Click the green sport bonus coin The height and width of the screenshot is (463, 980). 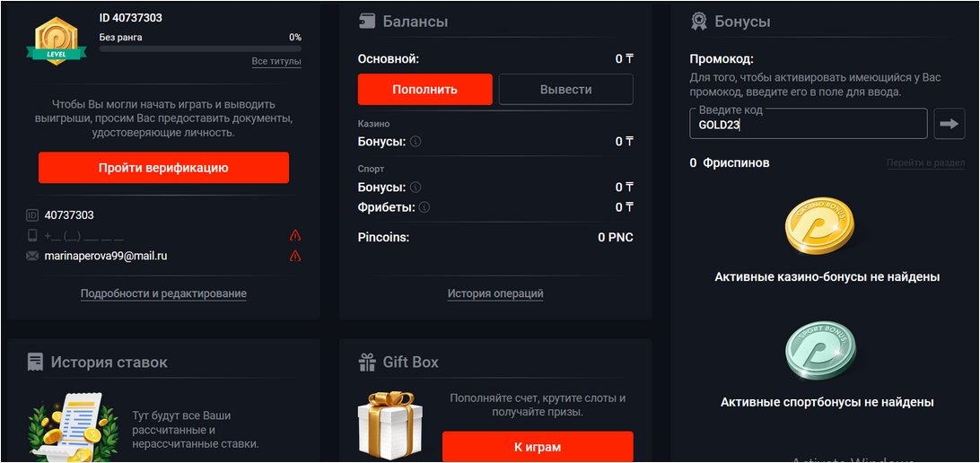pos(820,351)
